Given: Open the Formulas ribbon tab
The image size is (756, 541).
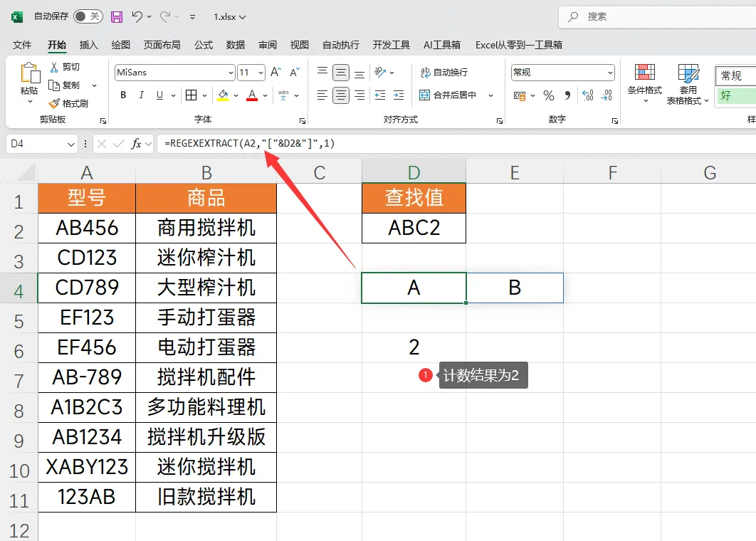Looking at the screenshot, I should (x=204, y=45).
